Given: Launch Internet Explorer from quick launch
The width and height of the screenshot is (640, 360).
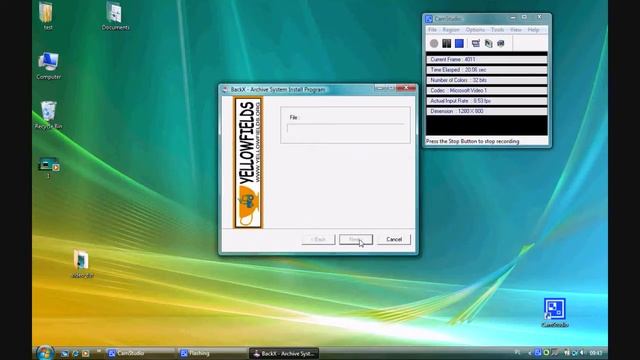Looking at the screenshot, I should [75, 353].
